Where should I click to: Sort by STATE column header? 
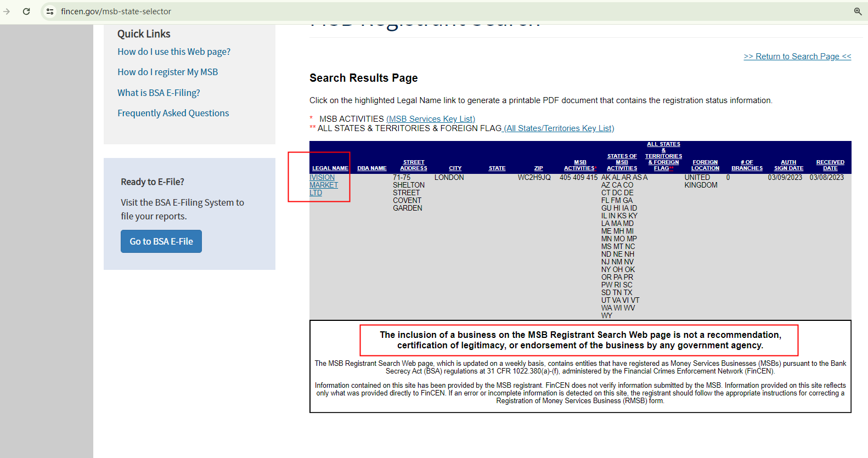click(497, 168)
